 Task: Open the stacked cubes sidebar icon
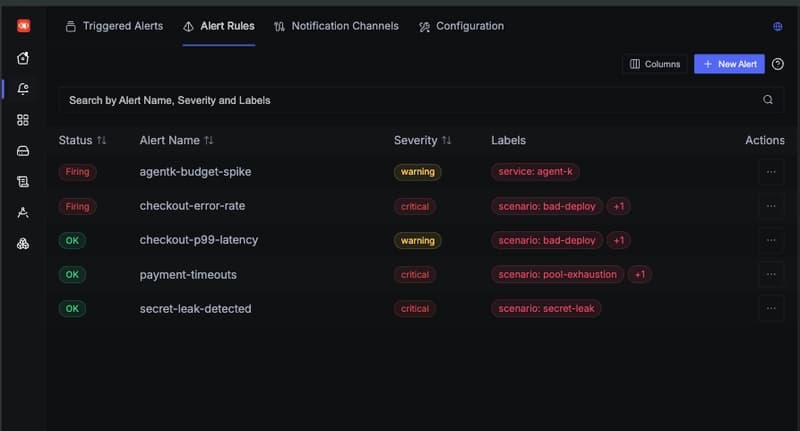23,244
